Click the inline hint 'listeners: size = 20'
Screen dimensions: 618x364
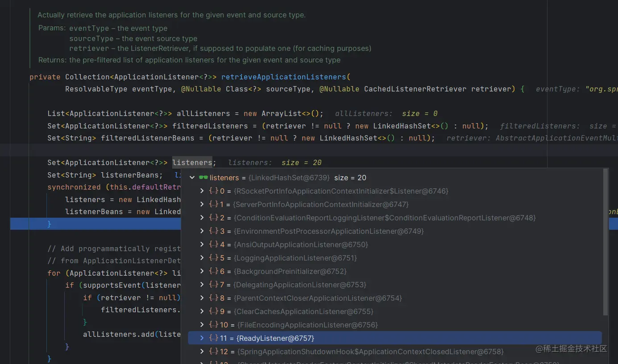pos(275,162)
